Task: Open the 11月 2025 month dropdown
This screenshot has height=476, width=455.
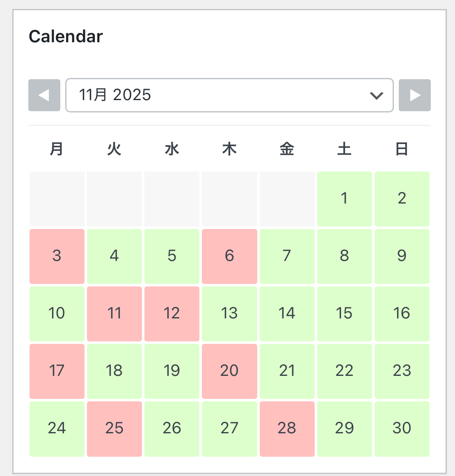Action: pos(229,95)
